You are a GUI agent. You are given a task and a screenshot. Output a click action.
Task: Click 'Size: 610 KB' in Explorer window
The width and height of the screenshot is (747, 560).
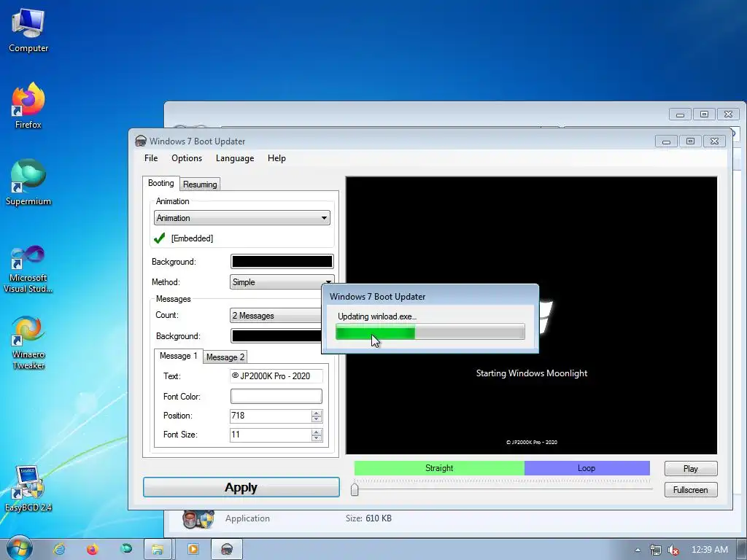pos(368,518)
